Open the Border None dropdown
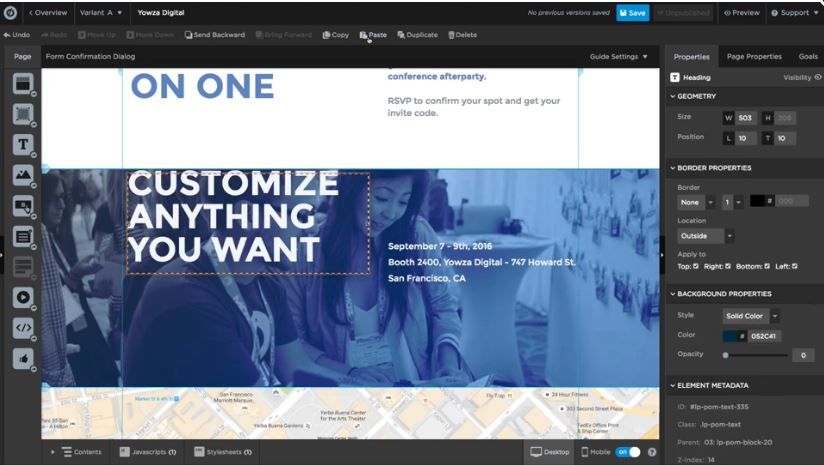This screenshot has height=465, width=824. pyautogui.click(x=696, y=202)
